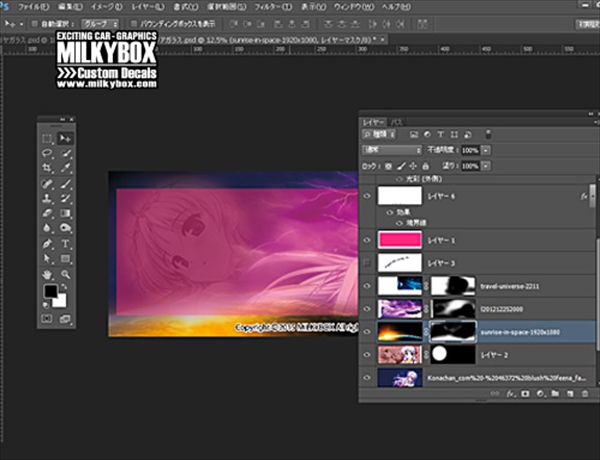Screen dimensions: 600x460
Task: Open the ファイル menu
Action: point(33,7)
